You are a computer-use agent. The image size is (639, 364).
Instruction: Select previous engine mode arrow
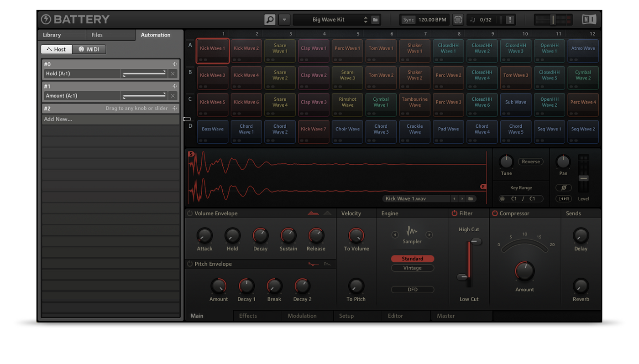(395, 235)
